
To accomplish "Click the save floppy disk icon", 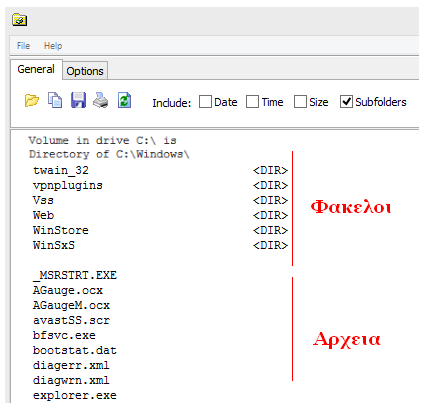I will 78,100.
